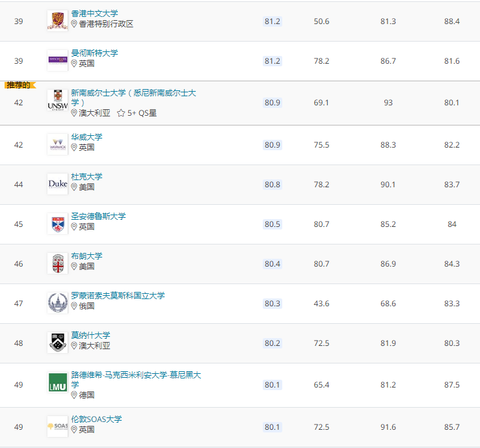Visit the 莫纳什大学 page
Viewport: 480px width, 448px height.
coord(90,335)
